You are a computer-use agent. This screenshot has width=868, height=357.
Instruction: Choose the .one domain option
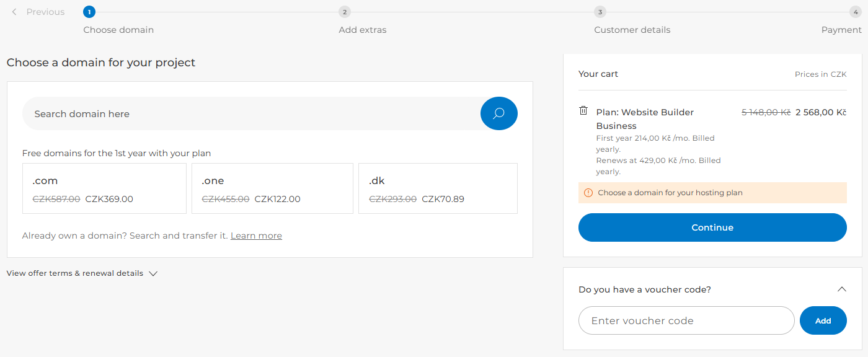click(x=272, y=188)
